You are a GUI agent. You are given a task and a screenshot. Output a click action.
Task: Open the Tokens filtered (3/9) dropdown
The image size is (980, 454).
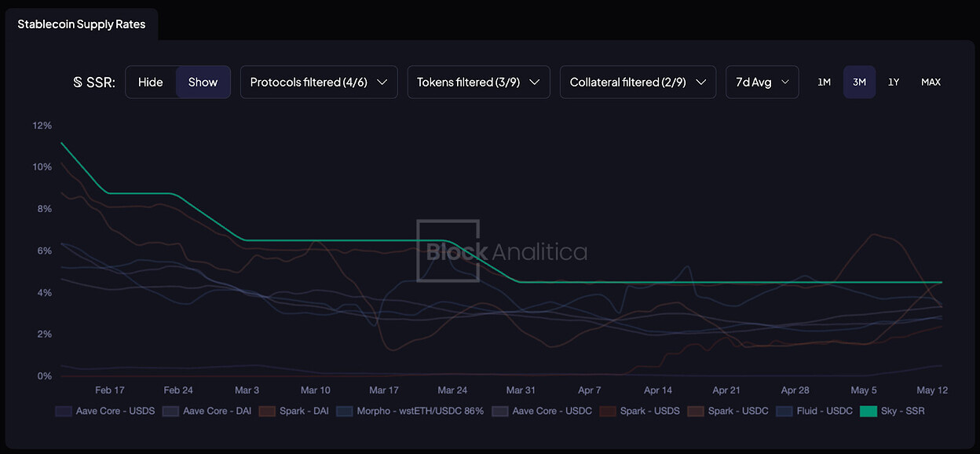479,82
